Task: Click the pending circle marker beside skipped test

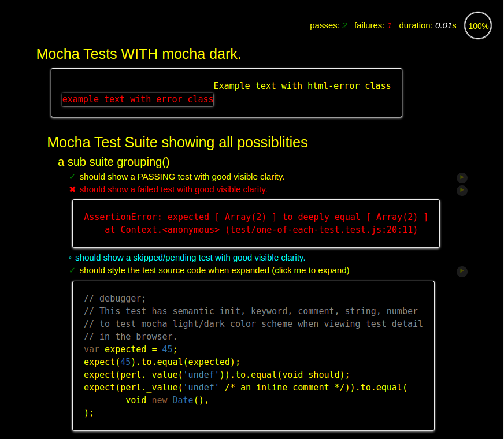Action: coord(70,258)
